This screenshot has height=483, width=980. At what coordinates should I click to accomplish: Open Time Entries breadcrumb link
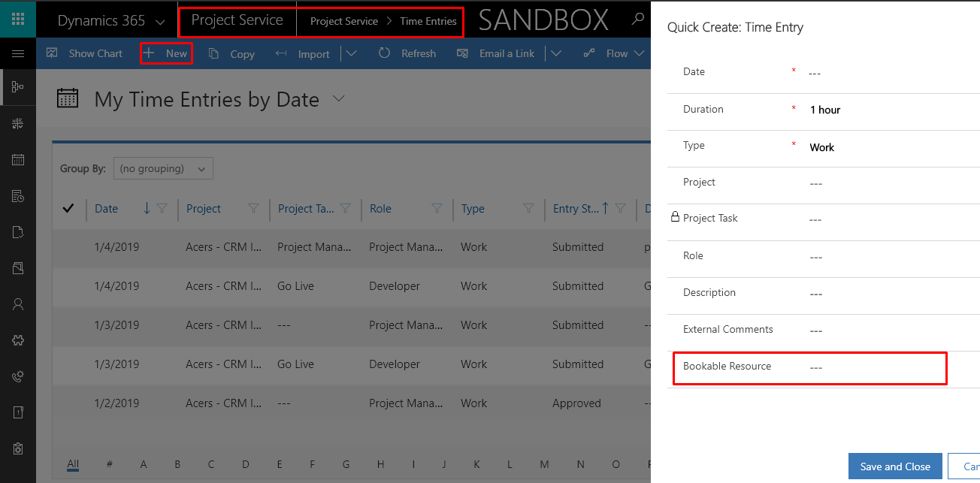click(428, 21)
